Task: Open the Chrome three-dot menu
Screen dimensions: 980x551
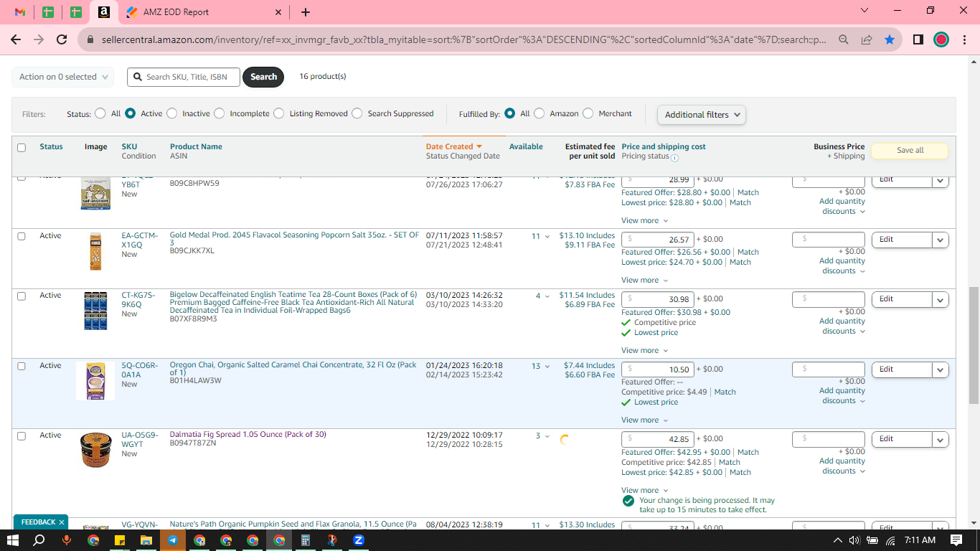Action: pos(963,40)
